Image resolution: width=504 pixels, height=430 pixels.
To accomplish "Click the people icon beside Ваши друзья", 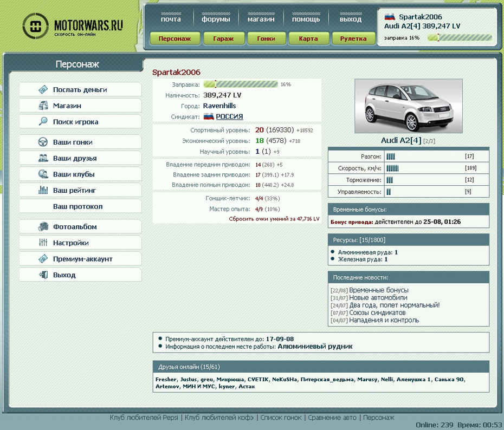I will coord(43,158).
